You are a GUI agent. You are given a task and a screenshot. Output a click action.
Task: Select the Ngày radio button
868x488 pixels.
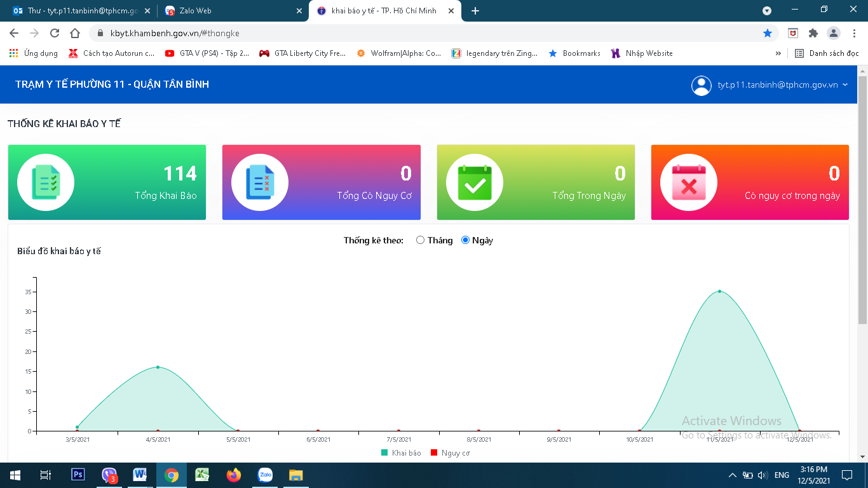click(x=465, y=240)
